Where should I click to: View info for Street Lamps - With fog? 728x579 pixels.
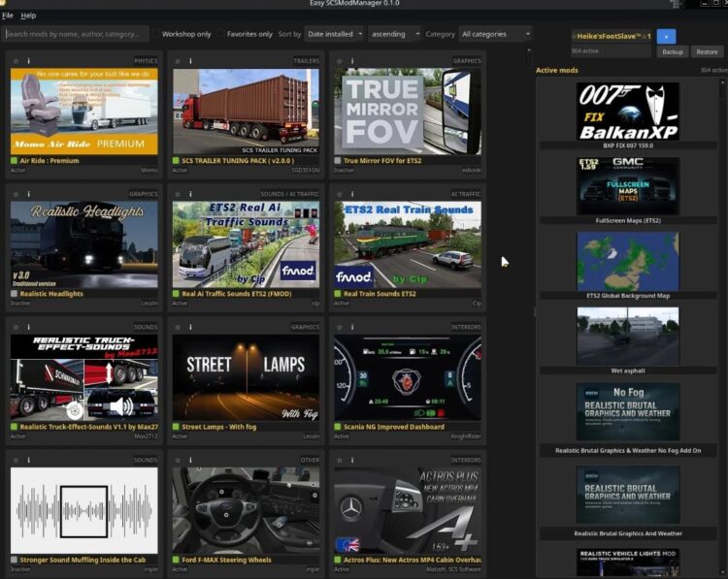pos(190,327)
